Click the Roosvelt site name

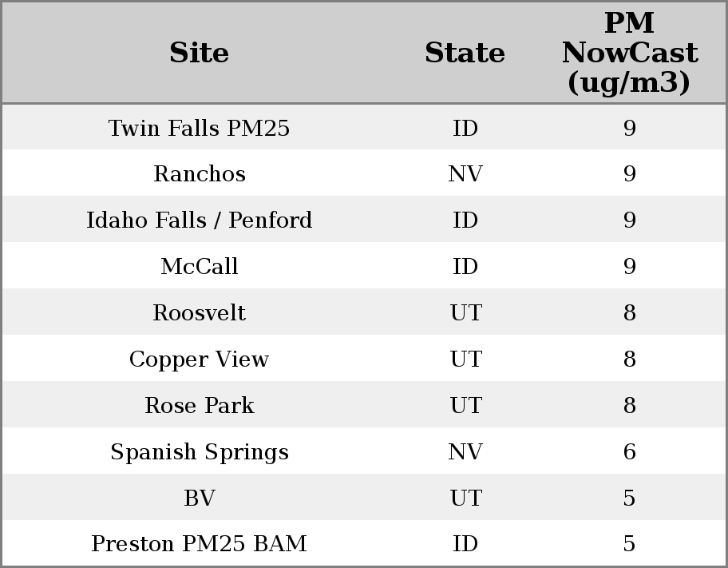point(199,313)
